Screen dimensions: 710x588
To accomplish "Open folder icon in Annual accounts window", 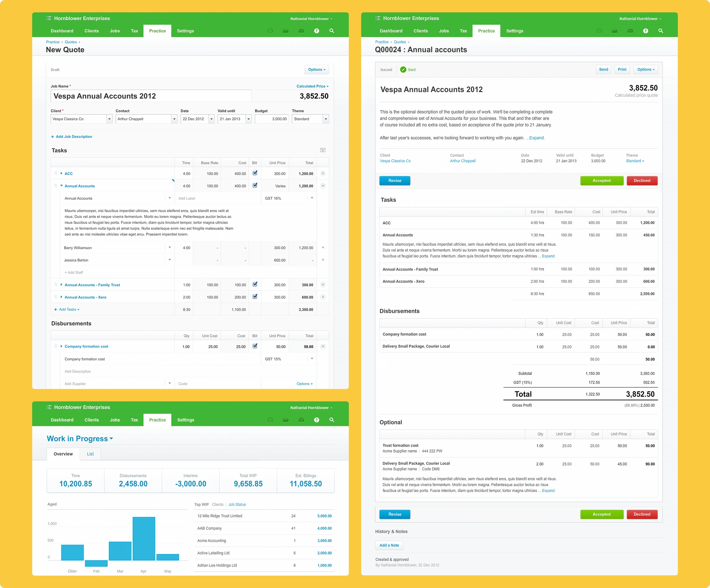I will (615, 31).
